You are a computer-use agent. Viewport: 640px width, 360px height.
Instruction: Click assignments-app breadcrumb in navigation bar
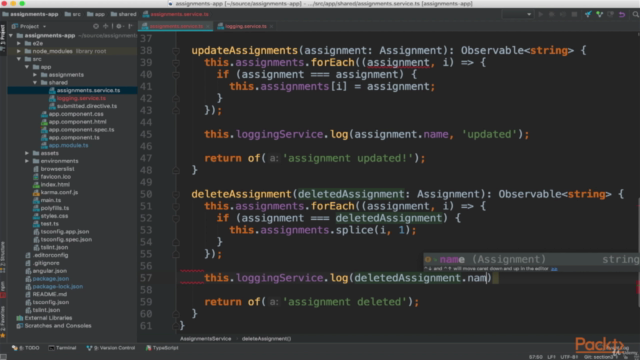(30, 14)
